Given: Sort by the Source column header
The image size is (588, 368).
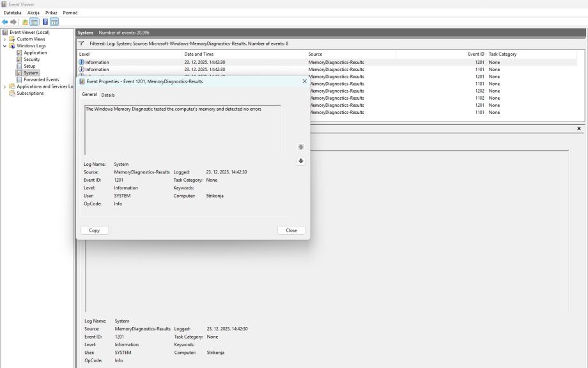Looking at the screenshot, I should (351, 54).
